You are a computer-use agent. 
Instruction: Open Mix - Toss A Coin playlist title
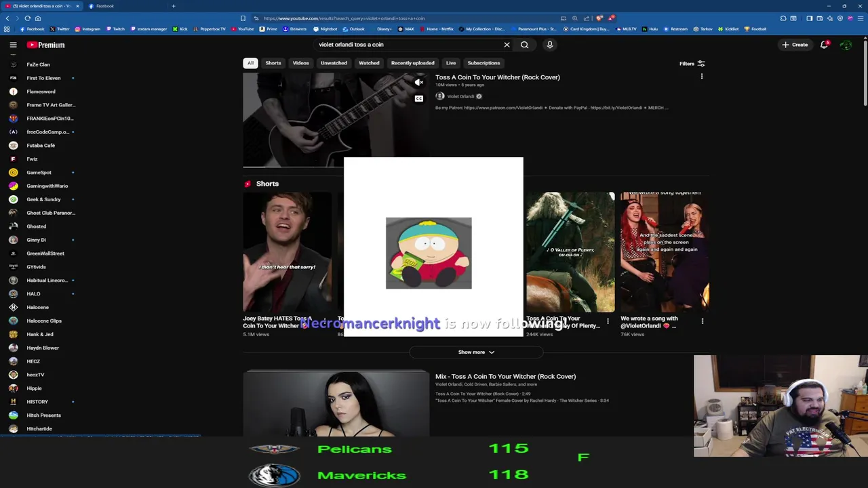505,376
